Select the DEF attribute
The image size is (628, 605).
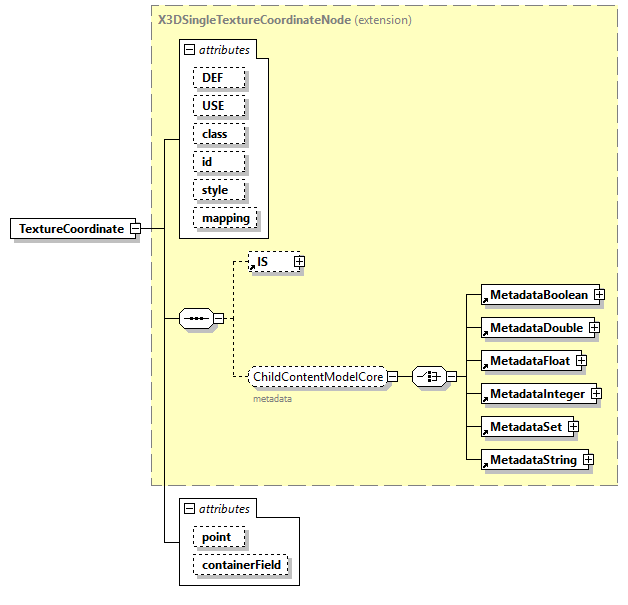[215, 78]
